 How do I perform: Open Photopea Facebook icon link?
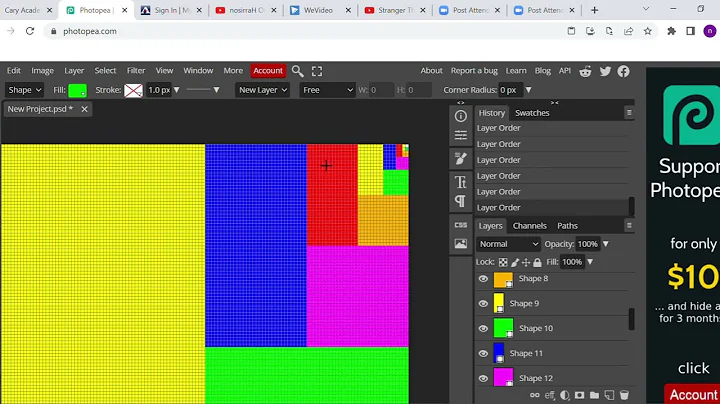click(623, 71)
